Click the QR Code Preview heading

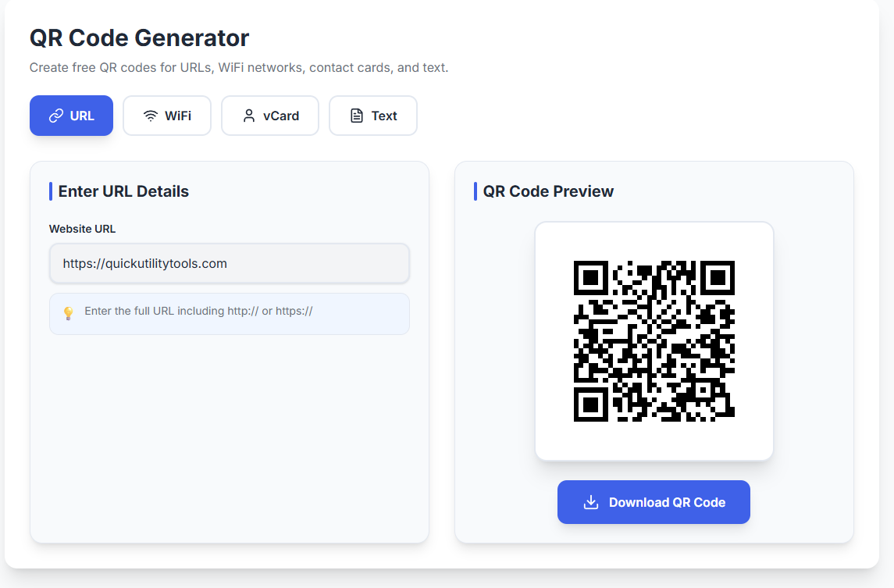547,191
